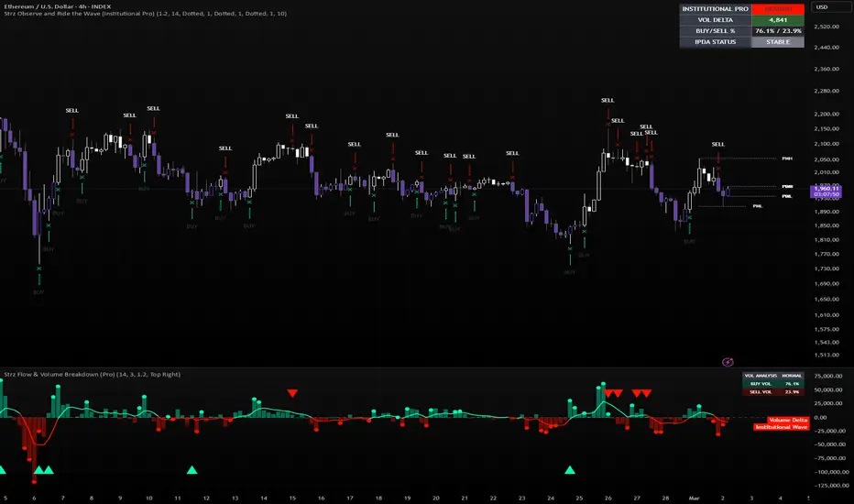Click the 1,513.00 price axis label
Screen dimensions: 854x504
point(827,355)
